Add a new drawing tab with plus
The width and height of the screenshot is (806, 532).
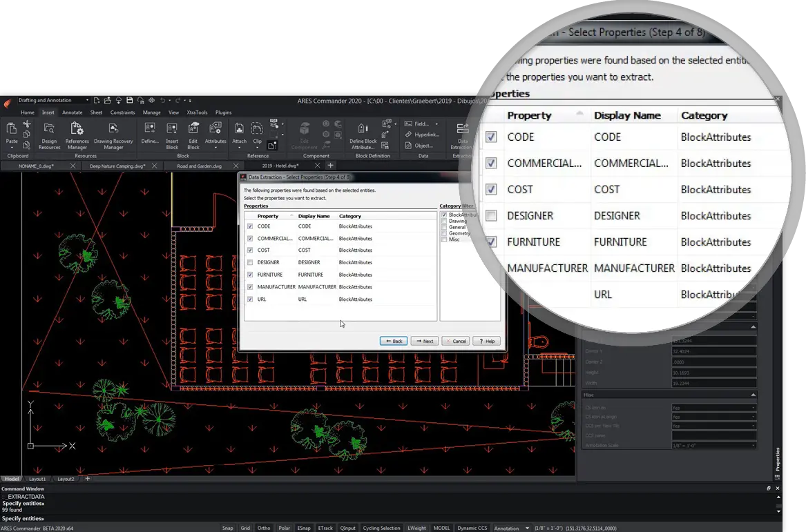331,166
